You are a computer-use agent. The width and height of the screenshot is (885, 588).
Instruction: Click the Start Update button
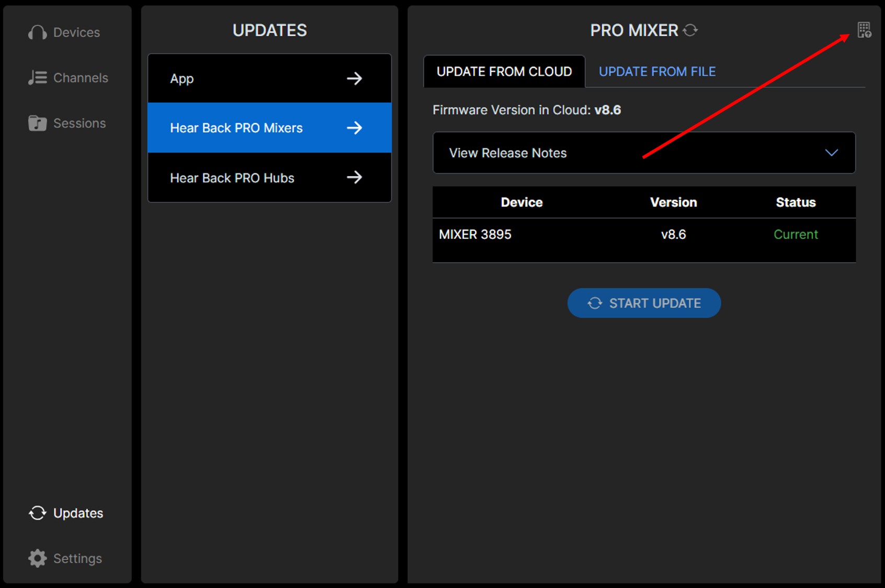click(x=644, y=303)
